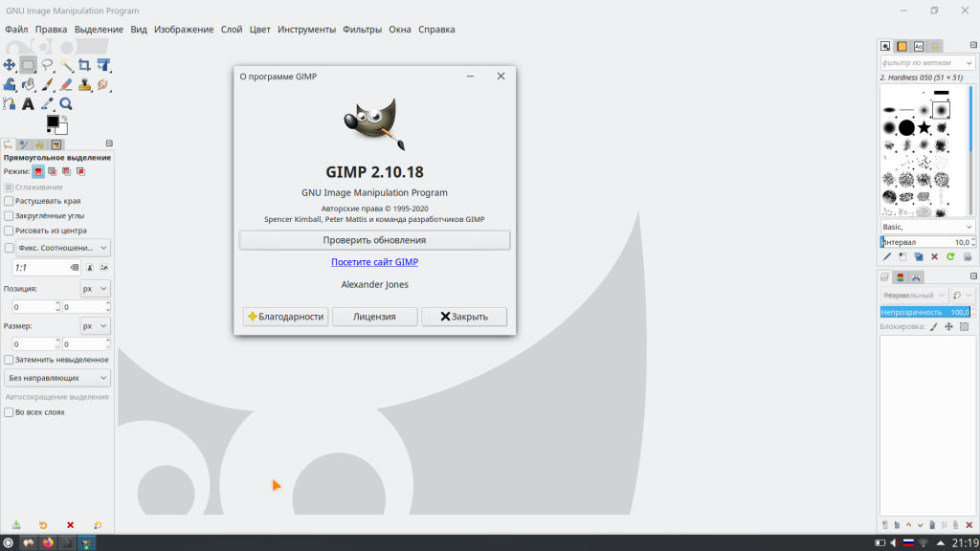Viewport: 980px width, 551px height.
Task: Open the Позиция units px dropdown
Action: pyautogui.click(x=95, y=289)
